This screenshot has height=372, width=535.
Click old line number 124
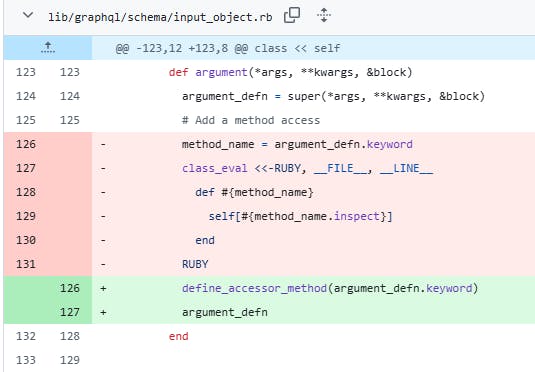tap(26, 96)
